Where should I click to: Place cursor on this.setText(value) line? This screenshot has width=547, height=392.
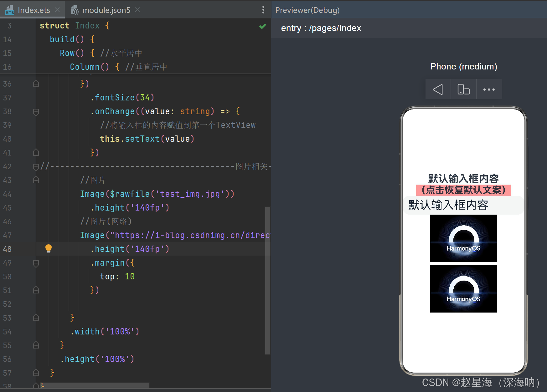(x=147, y=139)
